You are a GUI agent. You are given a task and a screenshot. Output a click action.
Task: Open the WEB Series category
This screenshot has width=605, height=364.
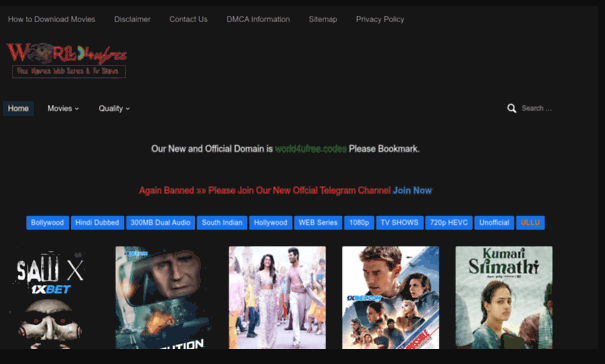point(318,223)
